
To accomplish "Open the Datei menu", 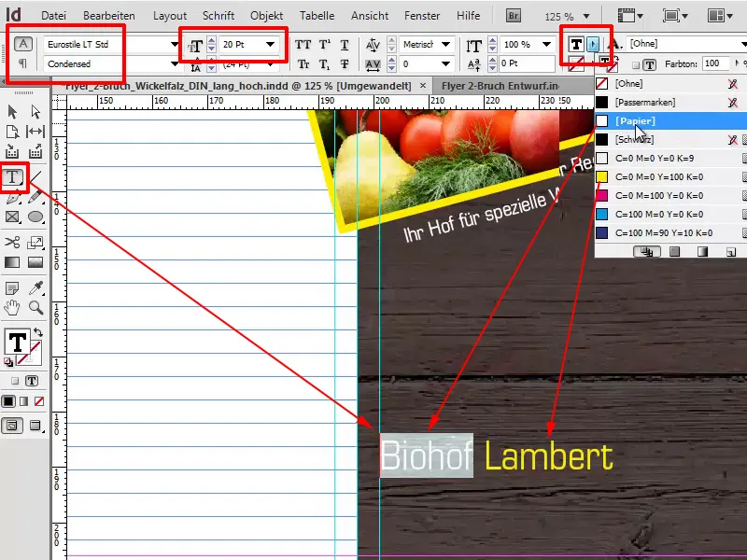I will tap(53, 16).
